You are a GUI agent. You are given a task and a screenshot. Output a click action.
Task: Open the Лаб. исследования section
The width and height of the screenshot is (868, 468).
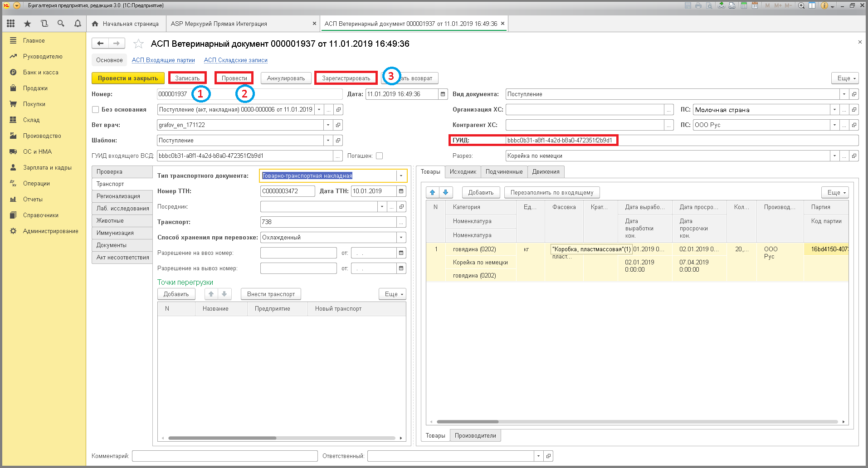point(122,208)
